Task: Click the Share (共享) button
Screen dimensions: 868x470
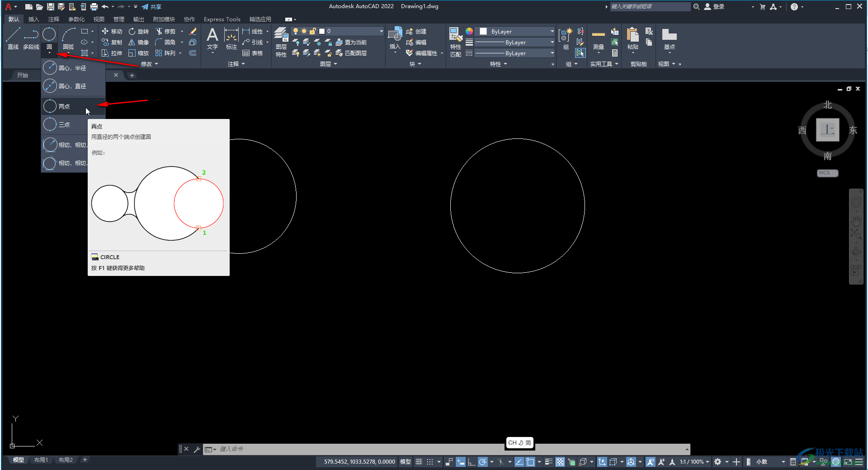Action: (151, 7)
